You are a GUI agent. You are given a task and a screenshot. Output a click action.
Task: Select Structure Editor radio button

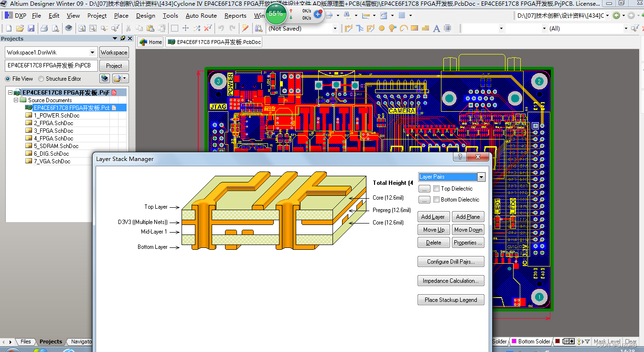point(41,79)
